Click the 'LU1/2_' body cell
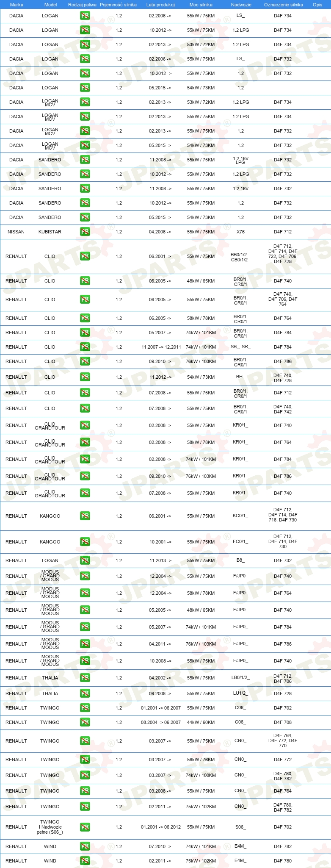 coord(240,693)
